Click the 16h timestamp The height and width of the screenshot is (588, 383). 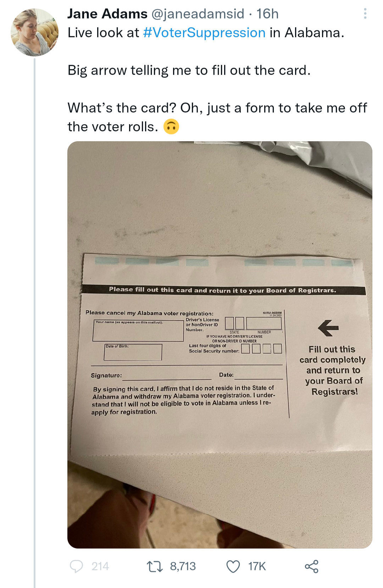(268, 14)
